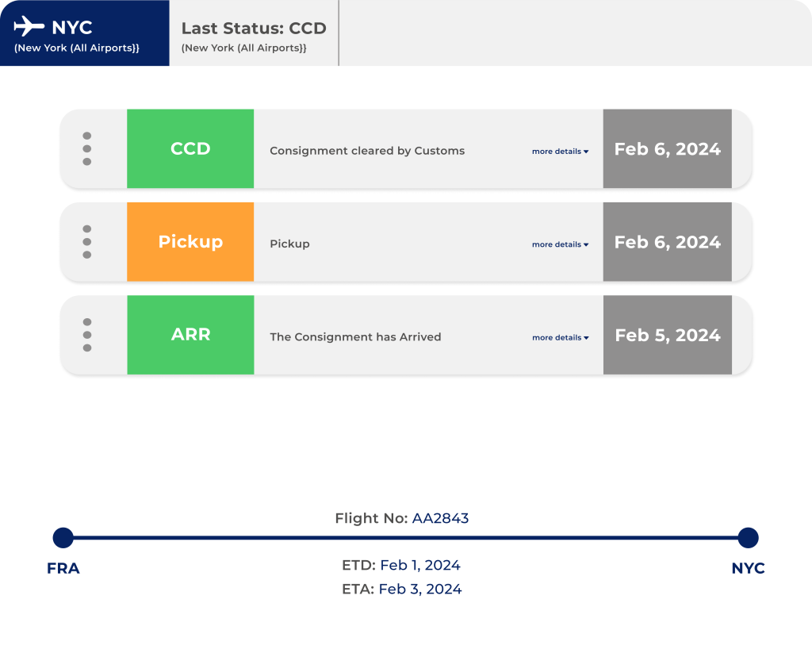Click the FRA origin dot on route line
Viewport: 812px width, 657px height.
coord(63,538)
